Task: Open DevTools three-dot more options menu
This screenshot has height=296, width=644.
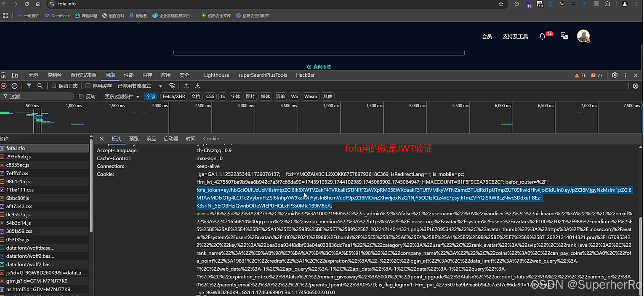Action: pyautogui.click(x=625, y=75)
